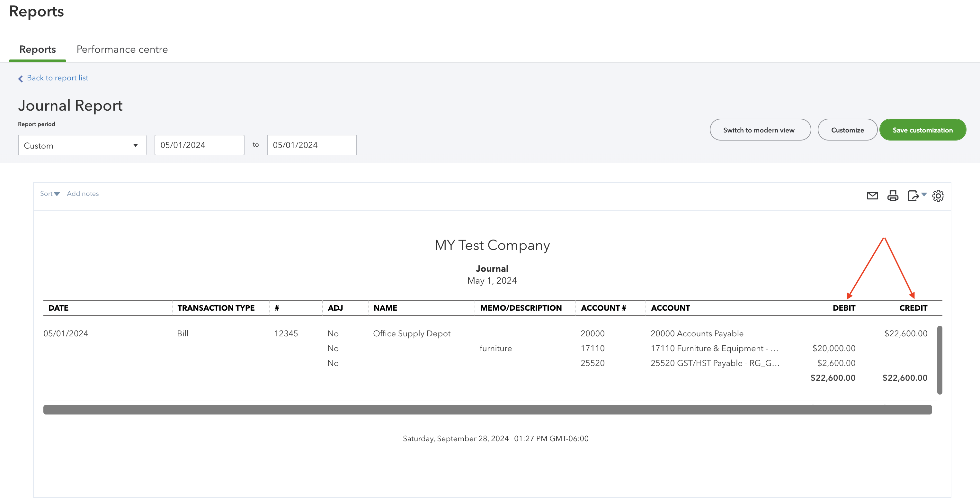Edit the start date input field

point(199,145)
